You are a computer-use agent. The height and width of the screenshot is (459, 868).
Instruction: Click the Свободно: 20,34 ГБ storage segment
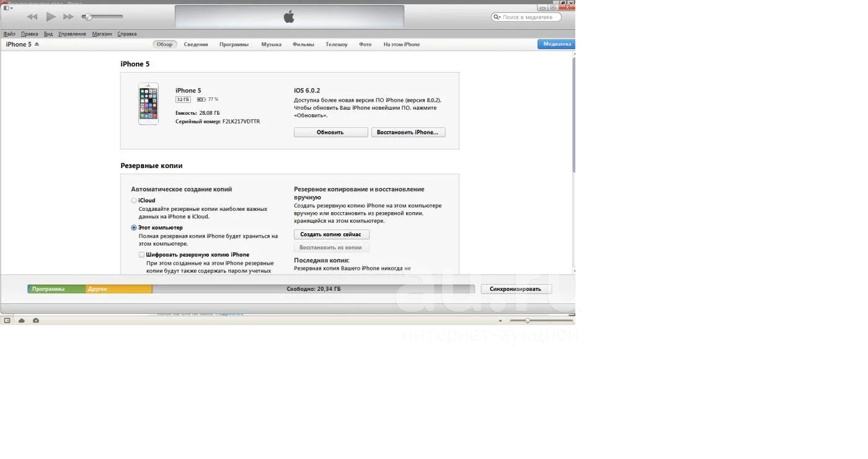click(x=314, y=289)
